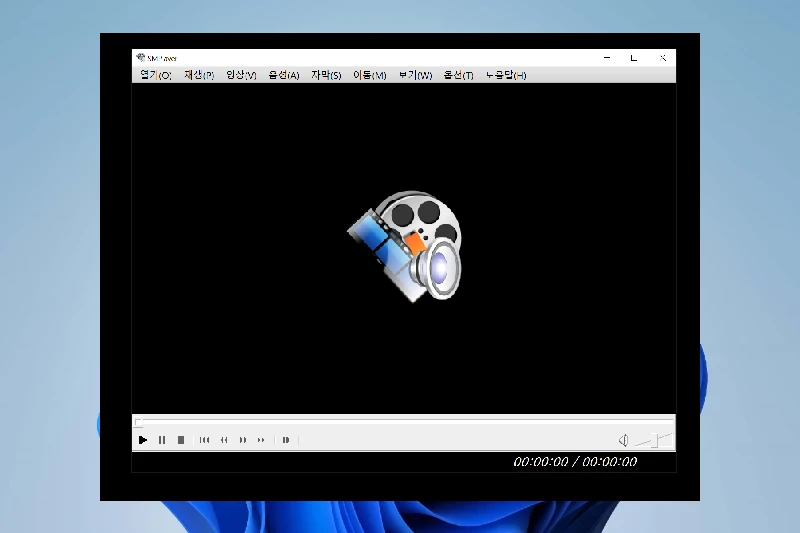Click the 00:00:00 / 00:00:00 time display
This screenshot has width=800, height=533.
tap(575, 462)
